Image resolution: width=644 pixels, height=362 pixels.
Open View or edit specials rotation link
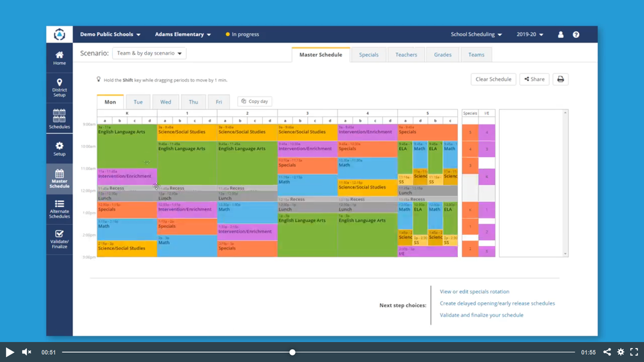coord(475,291)
